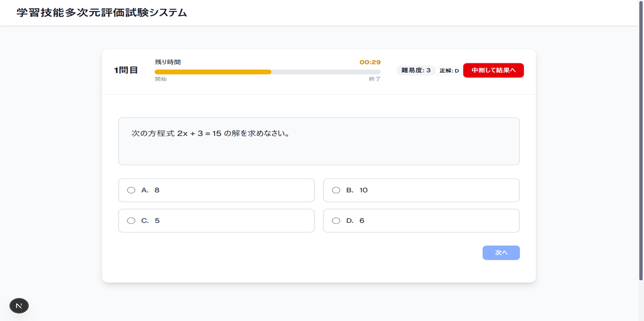Click the 残り時間 label
The width and height of the screenshot is (644, 321).
click(168, 62)
